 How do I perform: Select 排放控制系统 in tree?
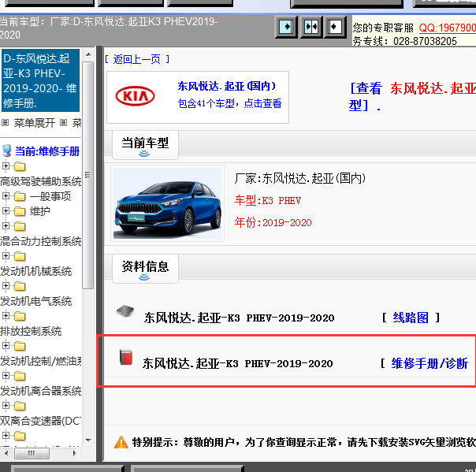pyautogui.click(x=31, y=331)
